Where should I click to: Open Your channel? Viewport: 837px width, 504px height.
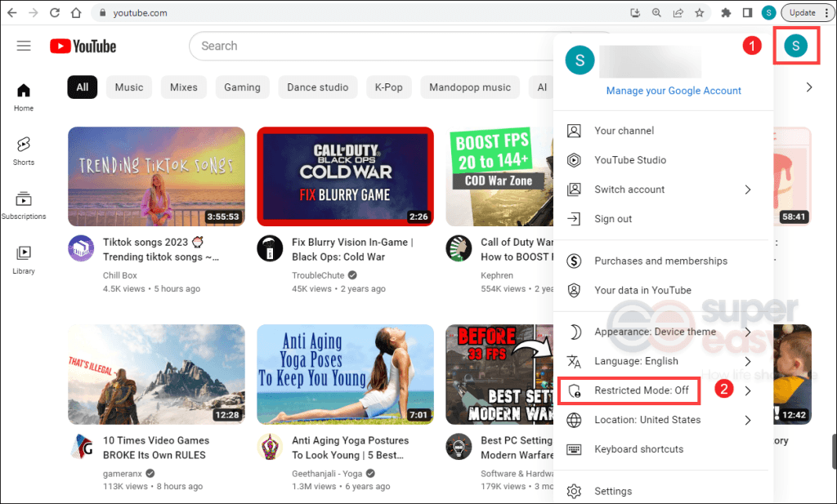pyautogui.click(x=663, y=131)
